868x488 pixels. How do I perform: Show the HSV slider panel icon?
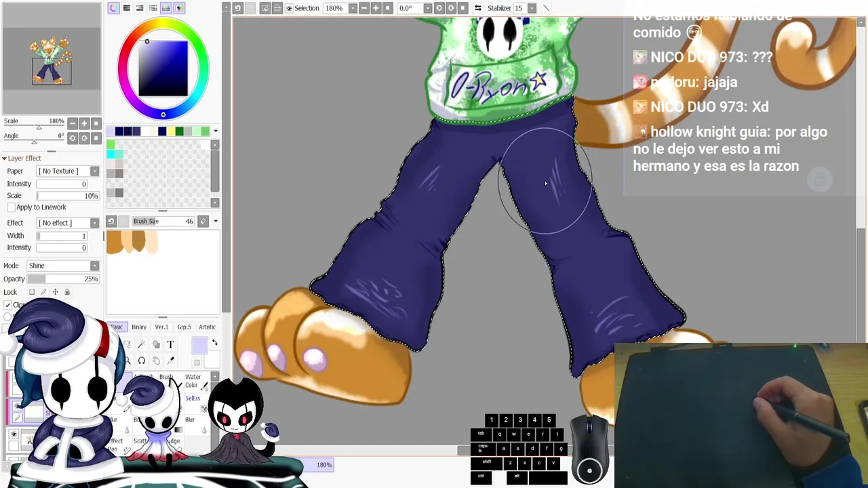[x=140, y=8]
